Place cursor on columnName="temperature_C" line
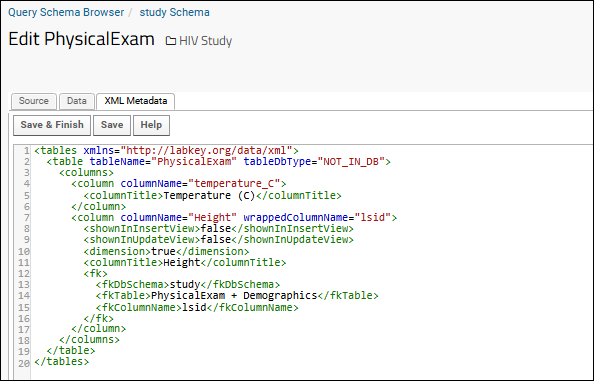 179,184
